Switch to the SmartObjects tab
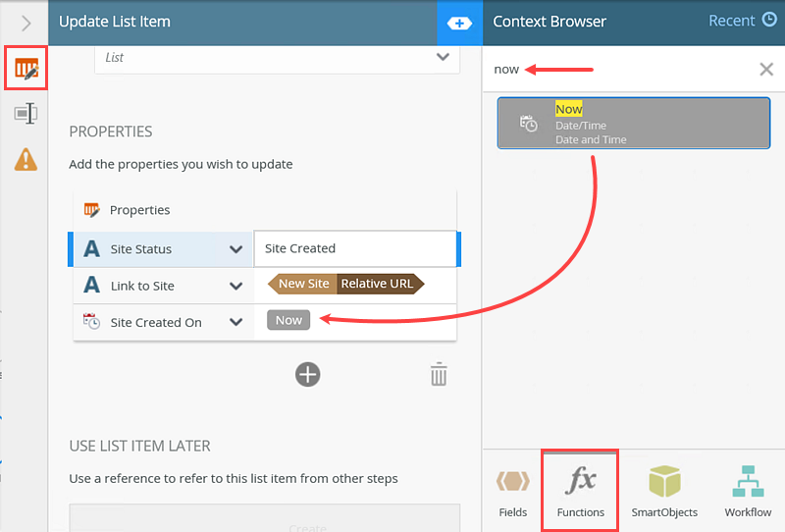 coord(664,491)
